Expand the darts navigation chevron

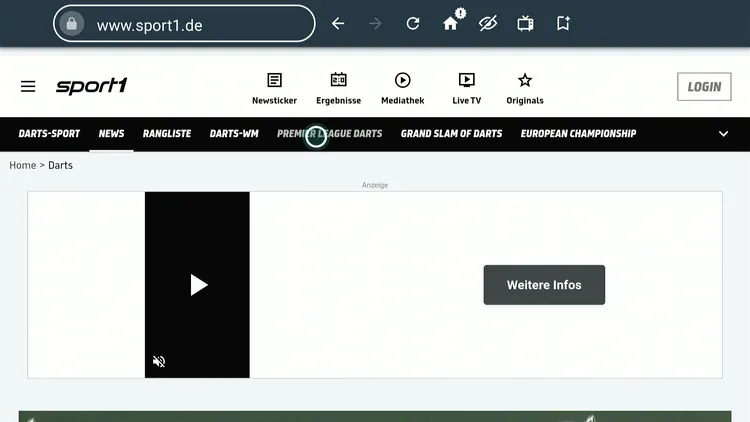pyautogui.click(x=723, y=134)
